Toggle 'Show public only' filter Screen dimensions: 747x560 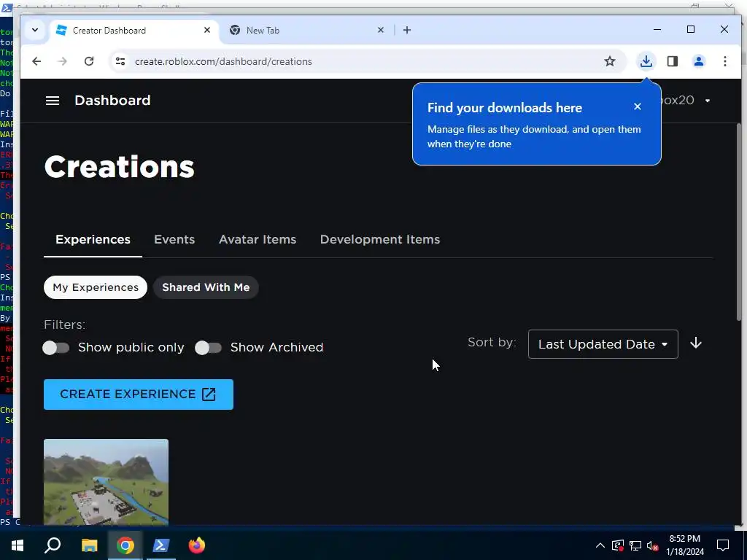(56, 348)
